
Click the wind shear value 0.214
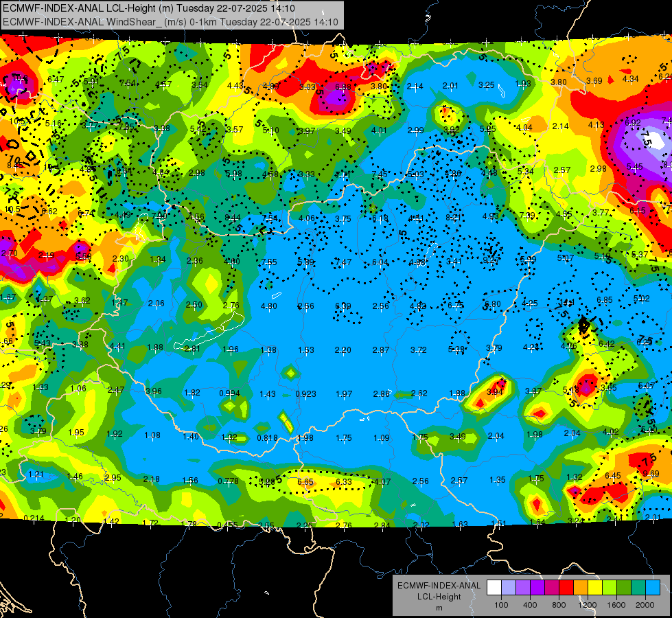point(34,518)
